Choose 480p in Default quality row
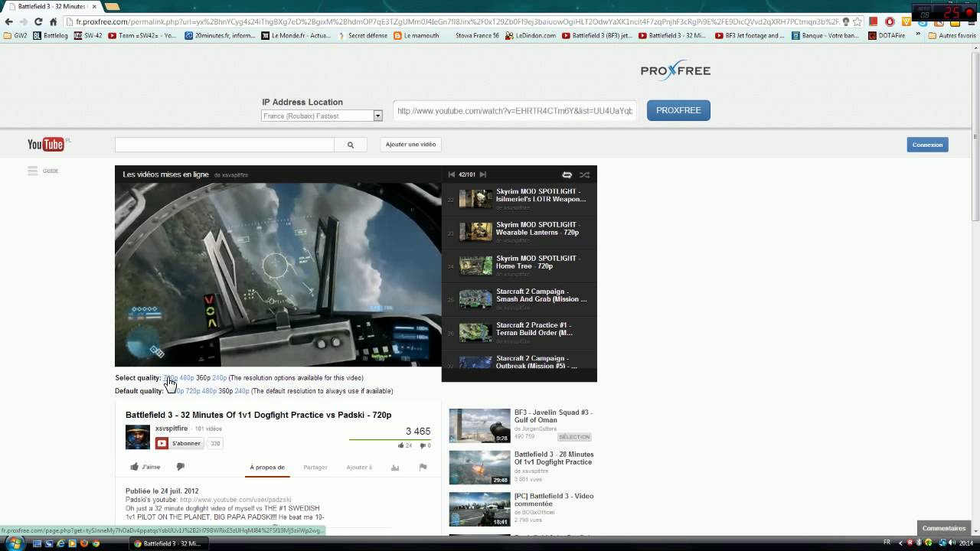The height and width of the screenshot is (551, 980). [209, 391]
